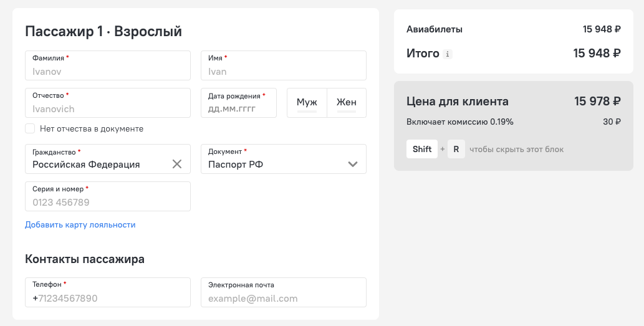This screenshot has height=326, width=644.
Task: Click the Телефон input field
Action: 108,292
